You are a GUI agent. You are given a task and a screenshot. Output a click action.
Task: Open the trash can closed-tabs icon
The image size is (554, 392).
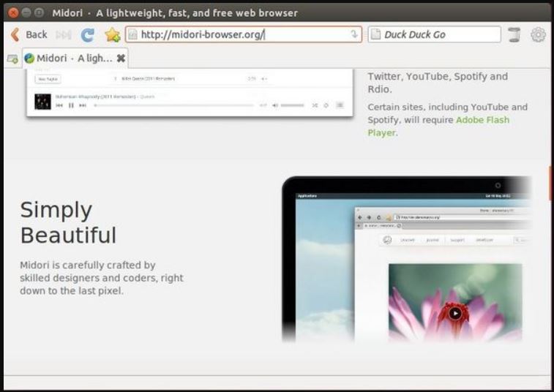(514, 34)
